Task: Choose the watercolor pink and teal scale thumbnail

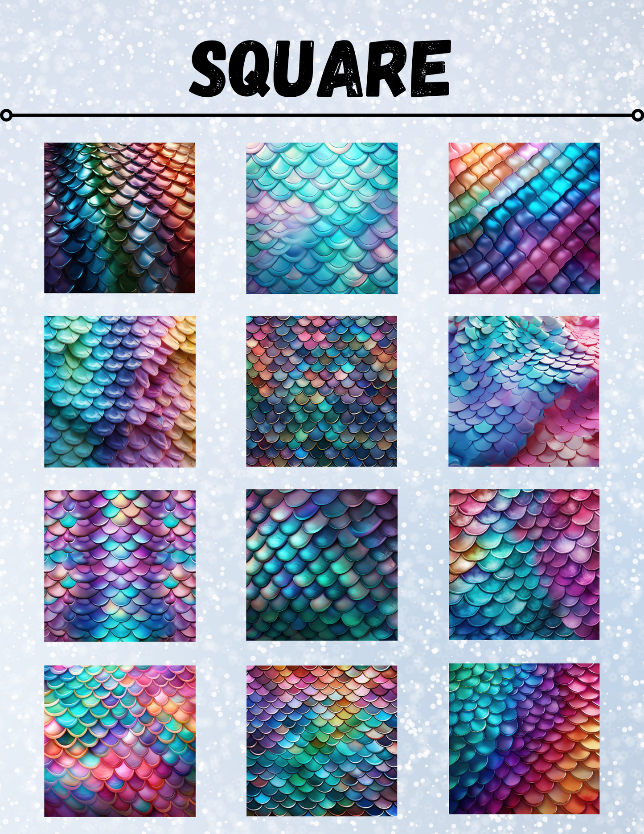Action: pos(524,565)
